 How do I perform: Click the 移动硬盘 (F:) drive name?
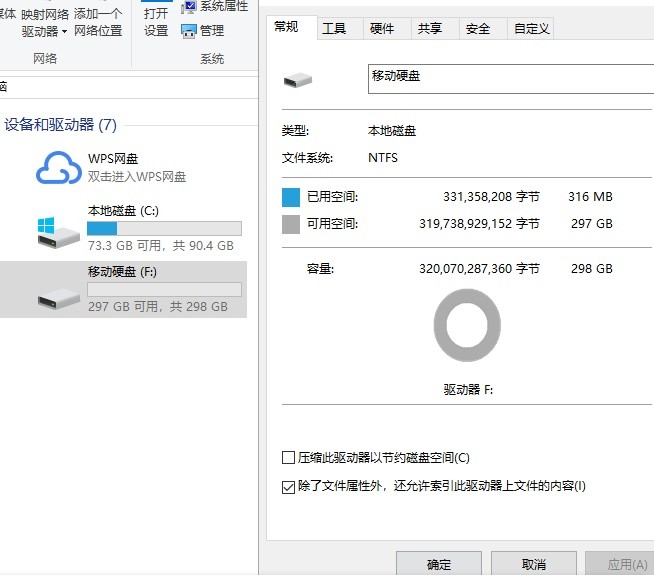coord(122,272)
